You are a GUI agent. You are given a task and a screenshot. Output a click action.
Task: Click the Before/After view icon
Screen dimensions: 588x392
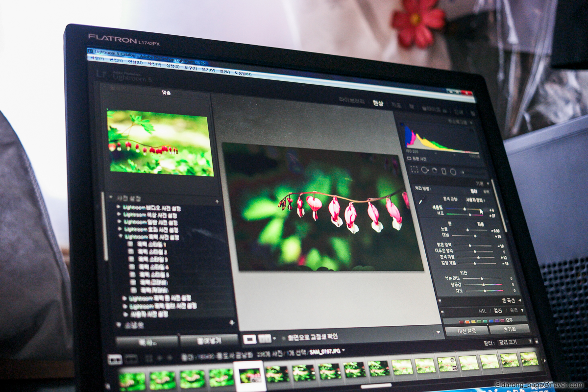pos(265,338)
